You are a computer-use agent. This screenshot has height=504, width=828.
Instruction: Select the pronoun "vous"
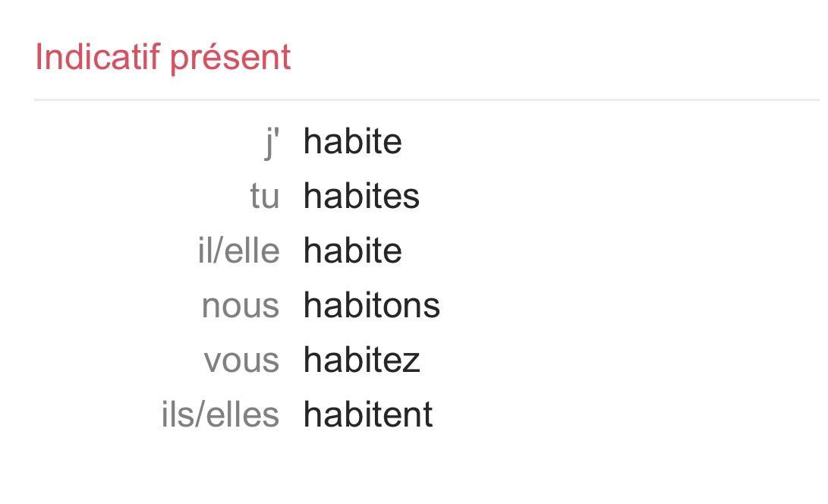241,361
